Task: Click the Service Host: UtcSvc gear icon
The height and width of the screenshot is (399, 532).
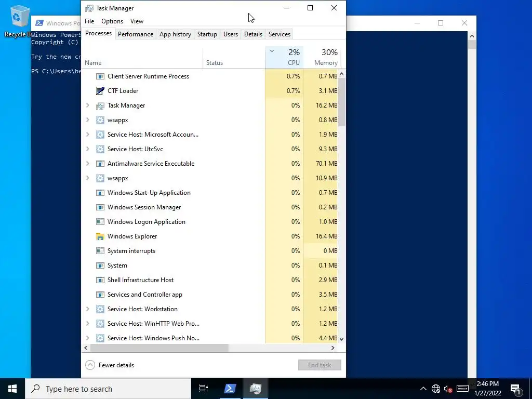Action: (x=100, y=149)
